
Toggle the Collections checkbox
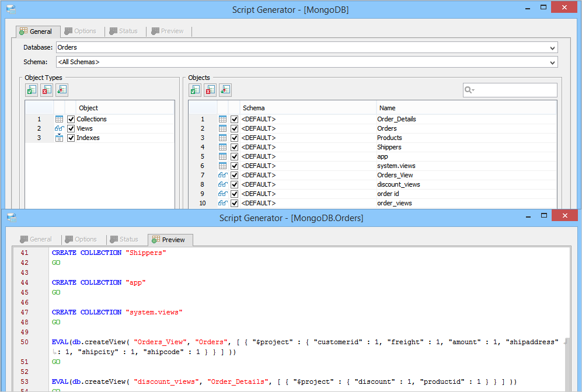tap(71, 119)
